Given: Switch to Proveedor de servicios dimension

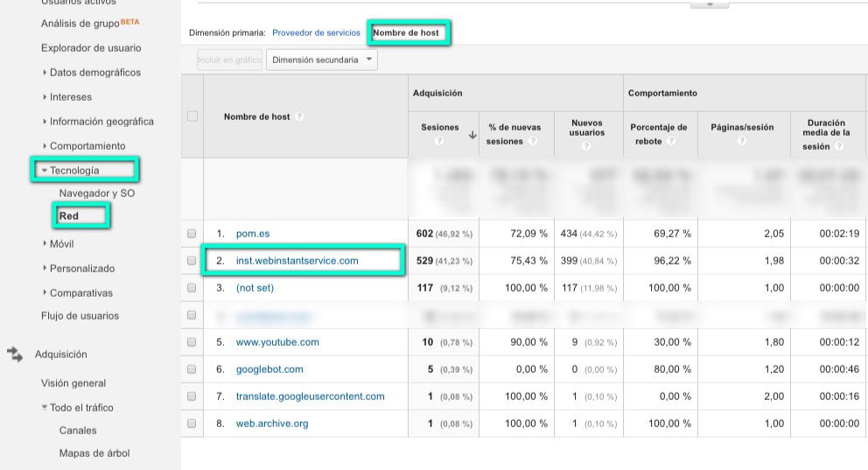Looking at the screenshot, I should tap(316, 32).
